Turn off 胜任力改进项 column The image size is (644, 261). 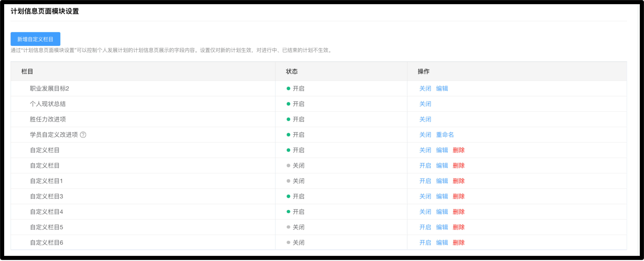coord(425,119)
